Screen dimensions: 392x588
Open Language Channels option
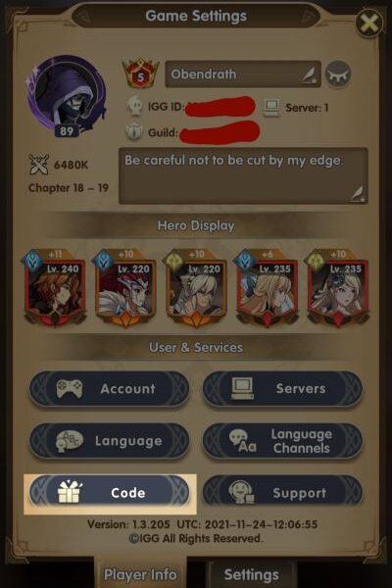coord(282,441)
